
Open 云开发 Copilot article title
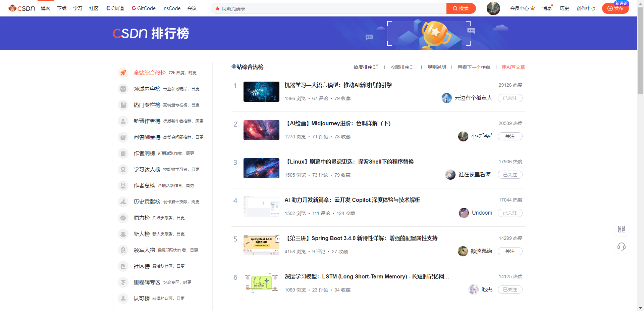tap(352, 200)
